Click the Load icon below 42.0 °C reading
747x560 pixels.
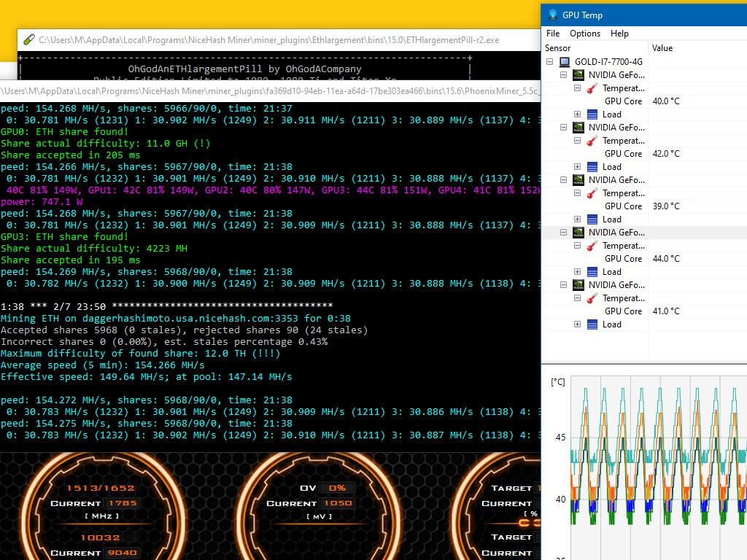point(592,167)
